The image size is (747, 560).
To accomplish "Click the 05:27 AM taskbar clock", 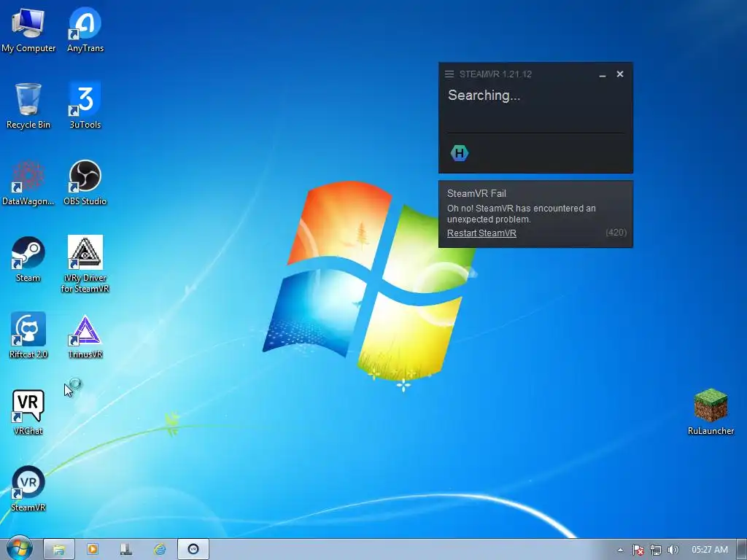I will pyautogui.click(x=709, y=550).
